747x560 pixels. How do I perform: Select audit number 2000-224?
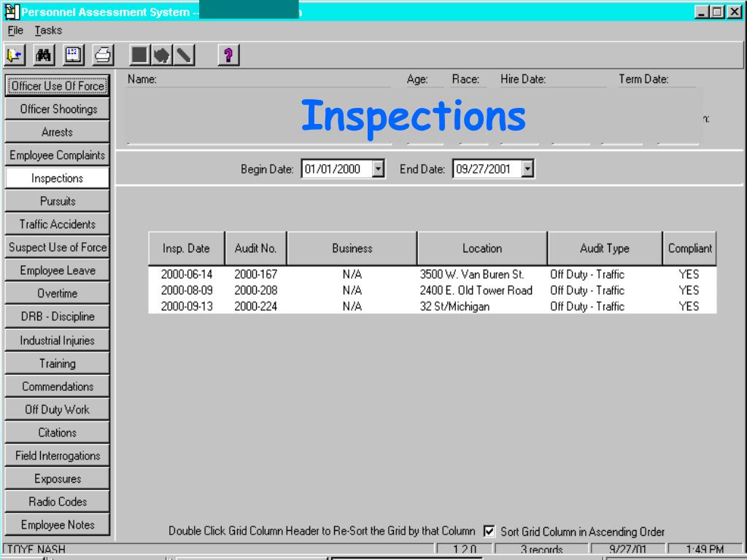(256, 306)
